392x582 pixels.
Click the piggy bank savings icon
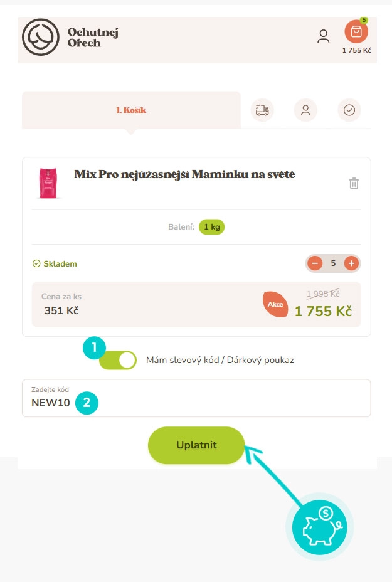pyautogui.click(x=319, y=527)
